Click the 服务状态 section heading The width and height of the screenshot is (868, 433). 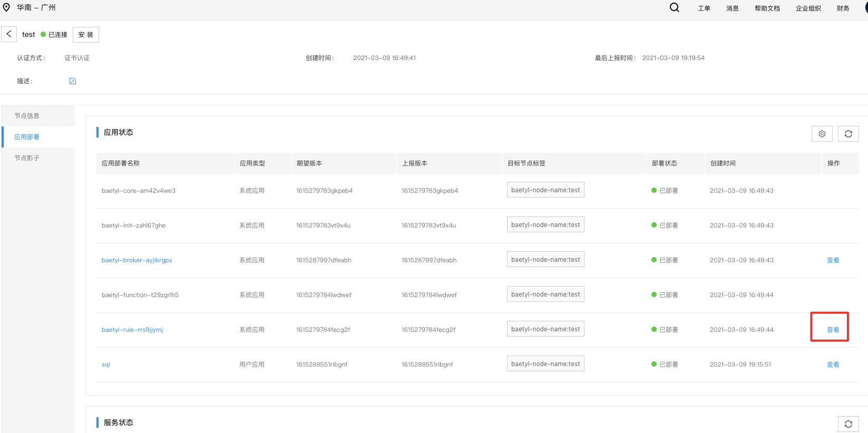click(x=119, y=422)
